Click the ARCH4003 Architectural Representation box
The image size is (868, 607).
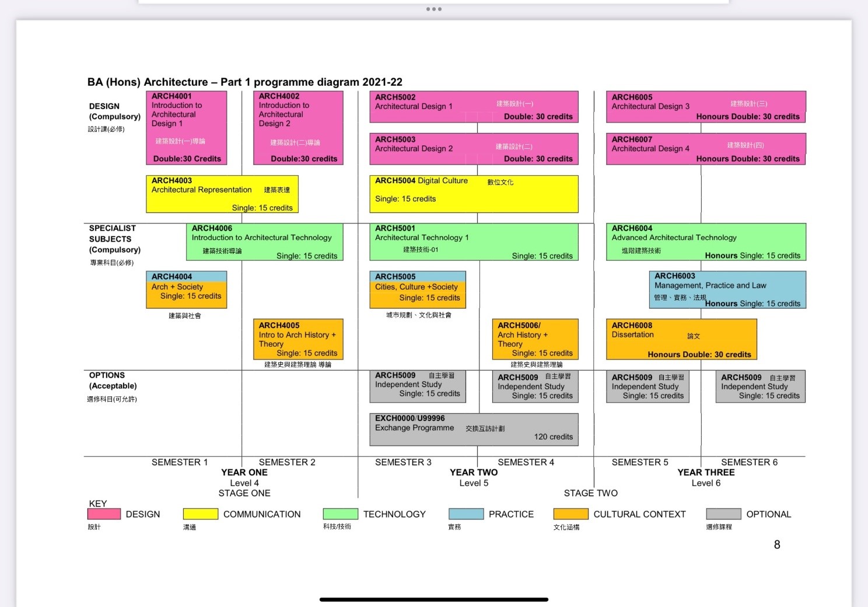point(222,194)
